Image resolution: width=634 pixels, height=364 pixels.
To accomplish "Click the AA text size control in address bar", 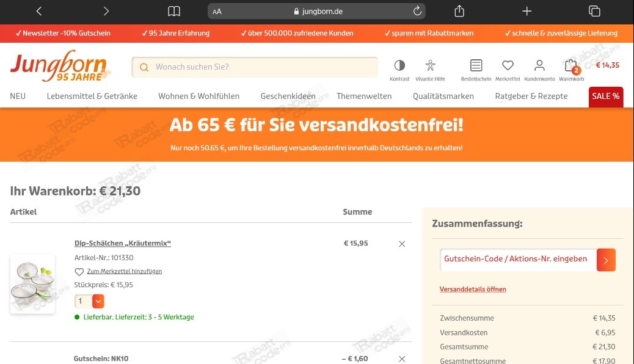I will (217, 10).
